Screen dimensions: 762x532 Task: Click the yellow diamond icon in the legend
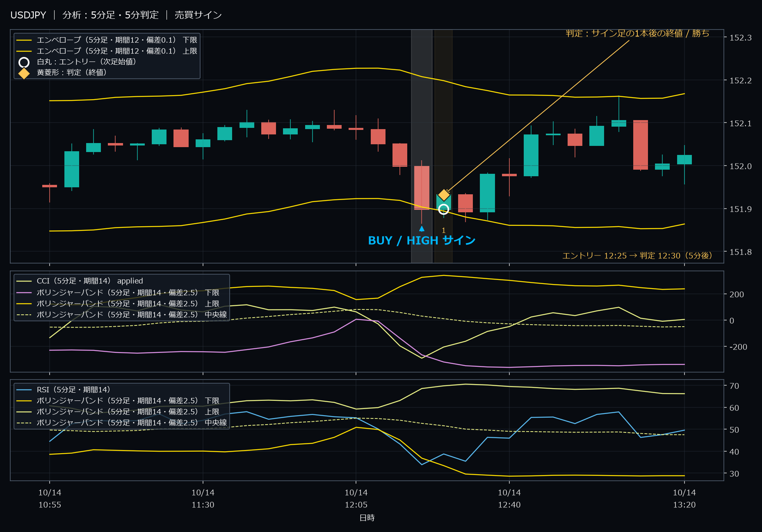pyautogui.click(x=24, y=73)
